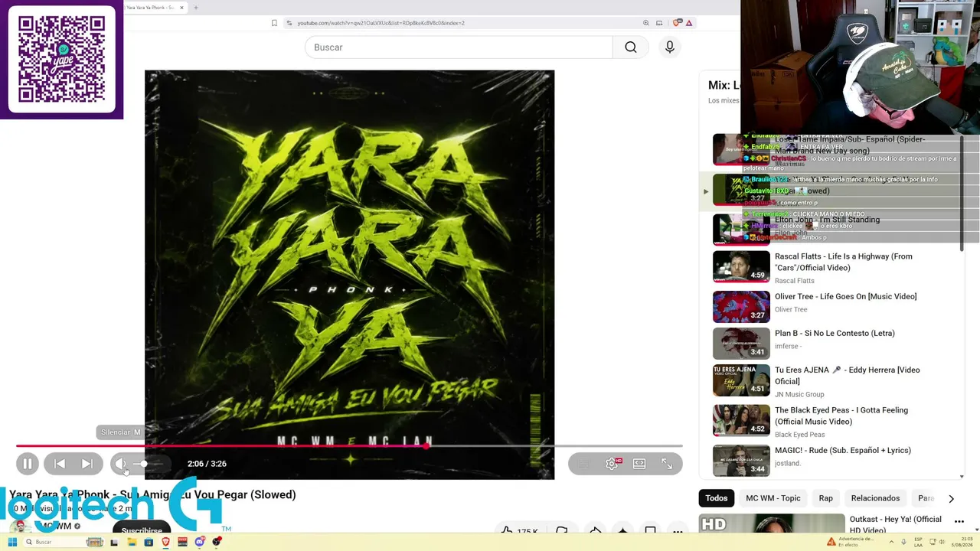Skip to the next video in the mix
The width and height of the screenshot is (980, 551).
click(x=87, y=463)
